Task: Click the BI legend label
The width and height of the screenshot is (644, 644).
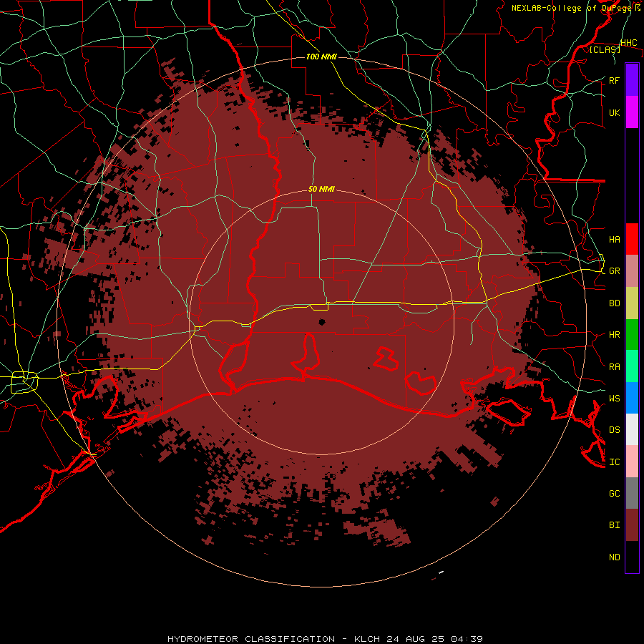Action: 615,525
